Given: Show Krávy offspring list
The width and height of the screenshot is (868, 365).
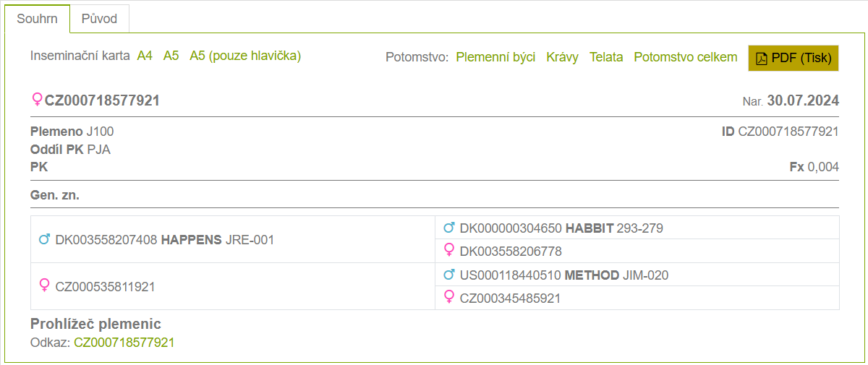Looking at the screenshot, I should 562,57.
